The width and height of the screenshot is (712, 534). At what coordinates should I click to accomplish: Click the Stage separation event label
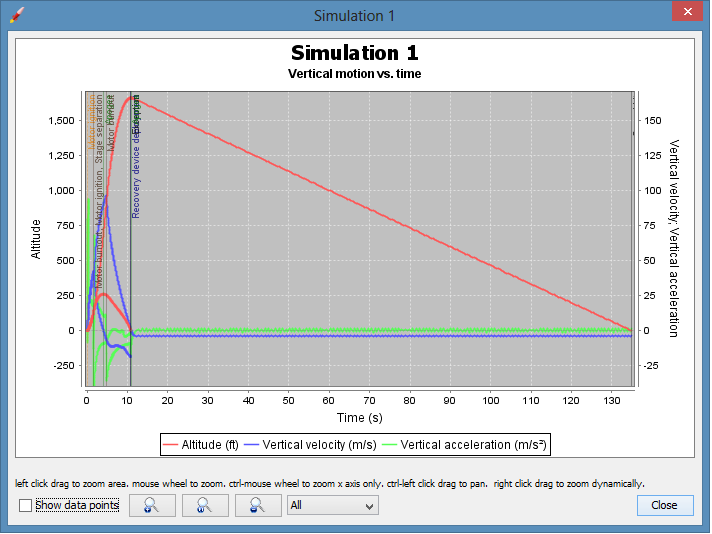99,129
